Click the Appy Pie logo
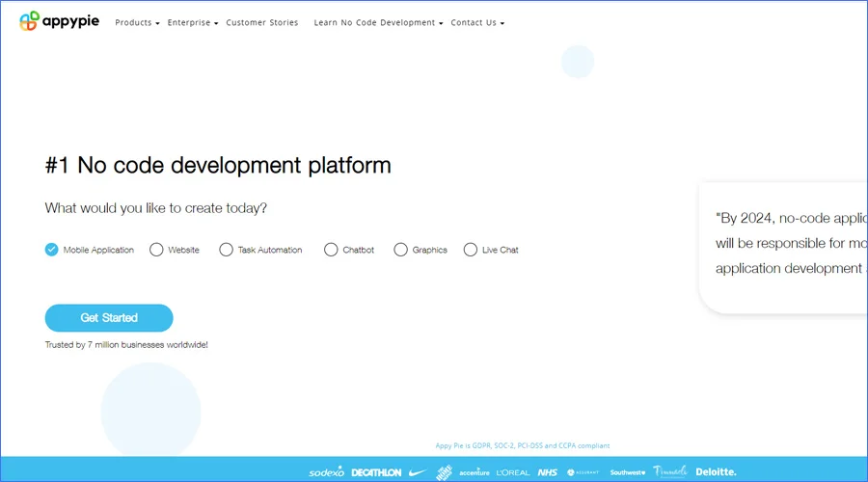Screen dimensions: 868x482 pos(59,21)
